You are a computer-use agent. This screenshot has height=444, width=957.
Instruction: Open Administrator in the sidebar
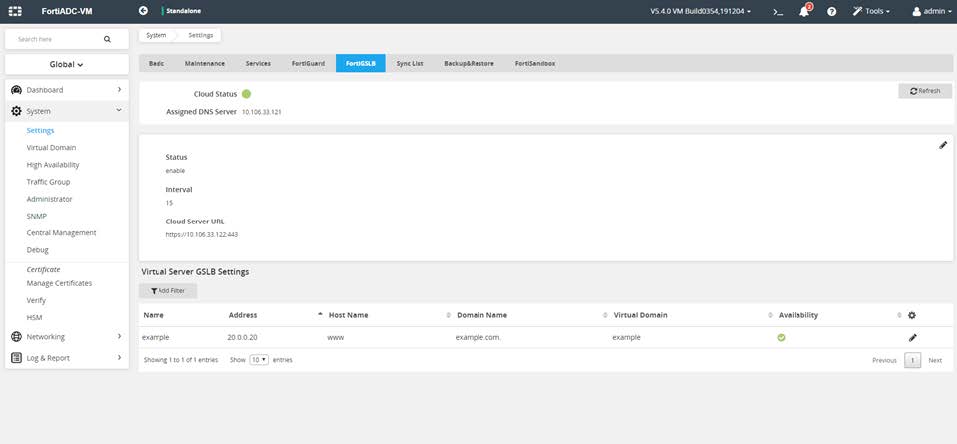click(x=49, y=199)
